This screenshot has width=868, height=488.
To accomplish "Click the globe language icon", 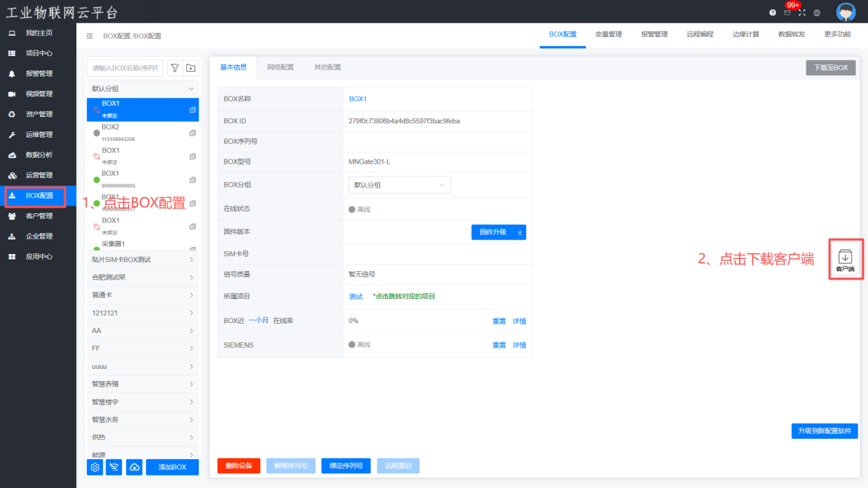I will click(817, 12).
